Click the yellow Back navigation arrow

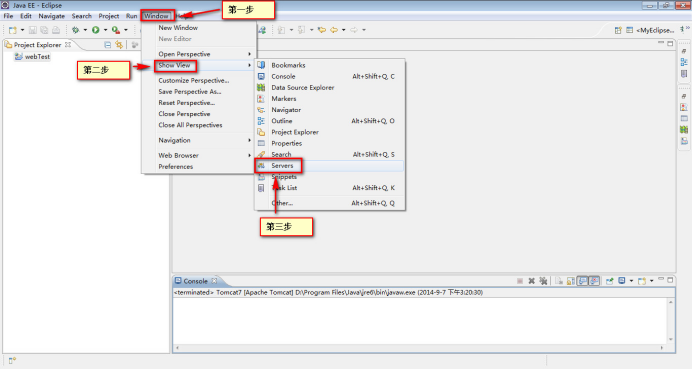(x=334, y=30)
